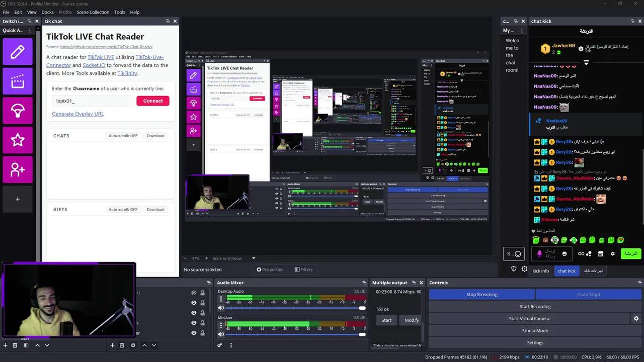Click the pink Connect button
The height and width of the screenshot is (362, 644).
(x=153, y=101)
